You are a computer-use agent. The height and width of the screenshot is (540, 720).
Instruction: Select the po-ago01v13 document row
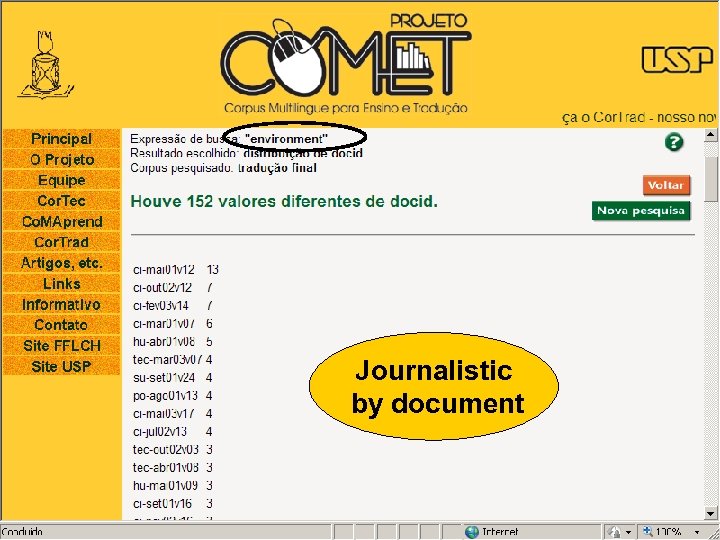pyautogui.click(x=173, y=395)
